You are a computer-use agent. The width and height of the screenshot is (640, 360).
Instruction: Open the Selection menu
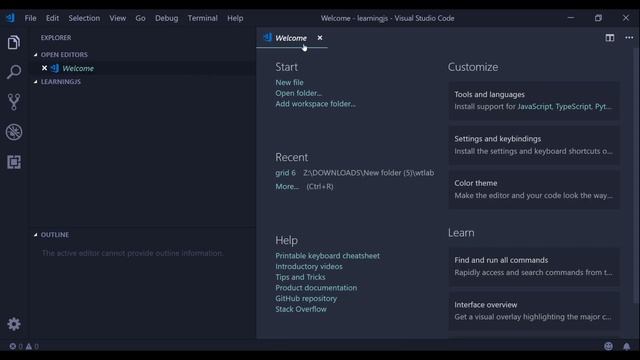coord(84,18)
